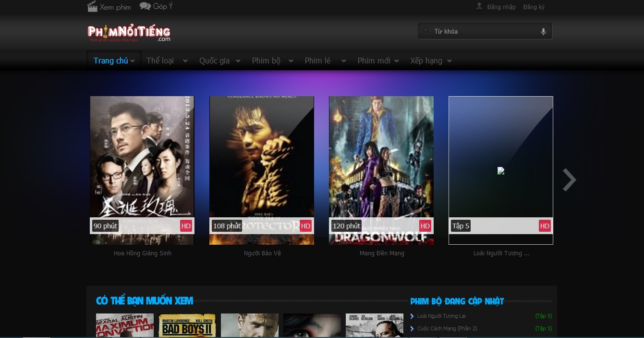
Task: Open Dragonwolf movie poster
Action: pyautogui.click(x=381, y=170)
